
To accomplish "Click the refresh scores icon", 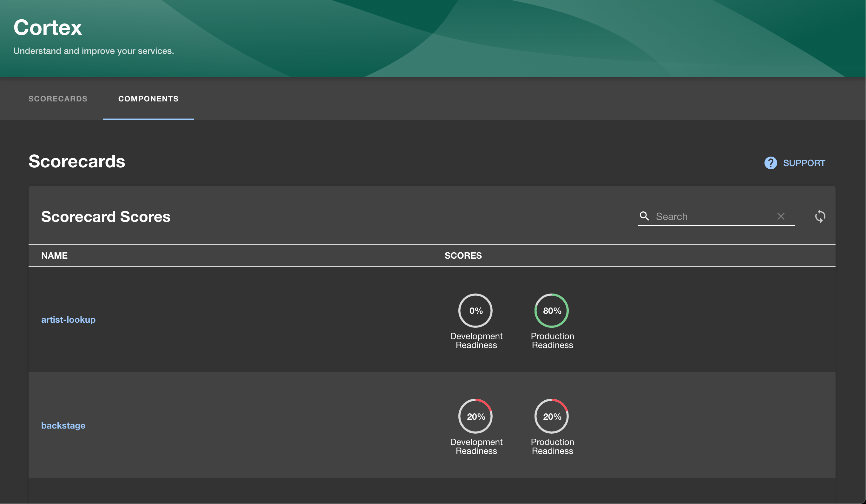I will (x=820, y=216).
